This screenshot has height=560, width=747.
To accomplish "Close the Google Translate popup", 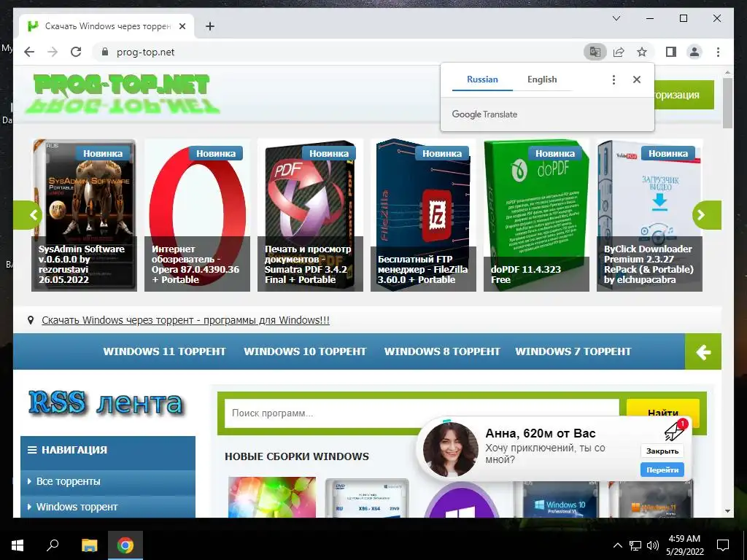I will coord(636,79).
